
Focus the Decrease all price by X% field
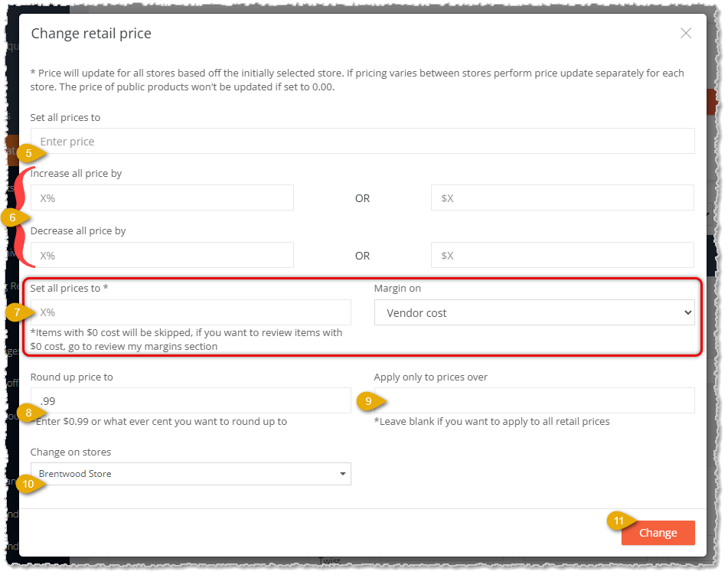click(x=162, y=255)
